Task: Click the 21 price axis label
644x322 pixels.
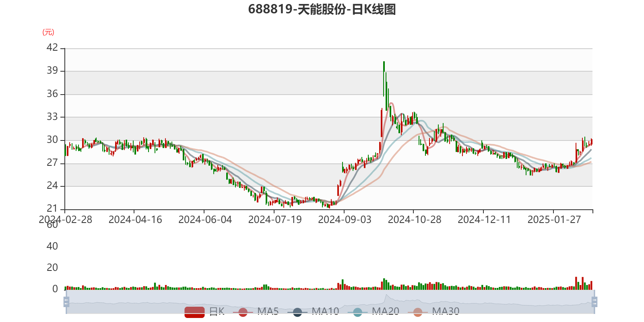Action: (52, 208)
